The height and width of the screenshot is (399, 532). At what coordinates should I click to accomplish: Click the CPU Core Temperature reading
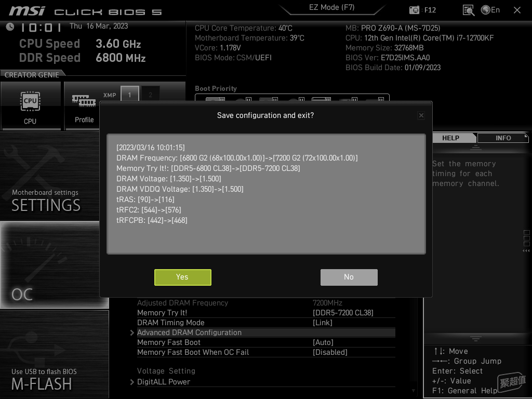[x=243, y=28]
